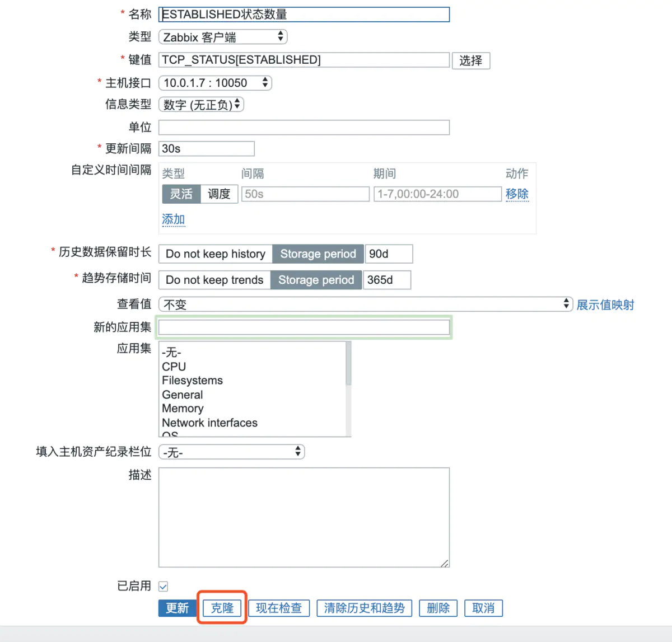Image resolution: width=672 pixels, height=642 pixels.
Task: Click 选择 next to the key field
Action: tap(471, 60)
